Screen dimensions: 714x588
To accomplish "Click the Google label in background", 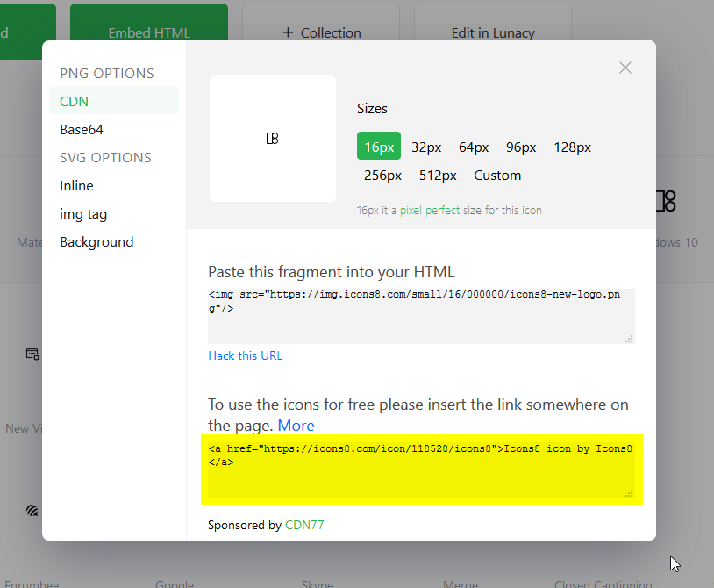I will (175, 584).
